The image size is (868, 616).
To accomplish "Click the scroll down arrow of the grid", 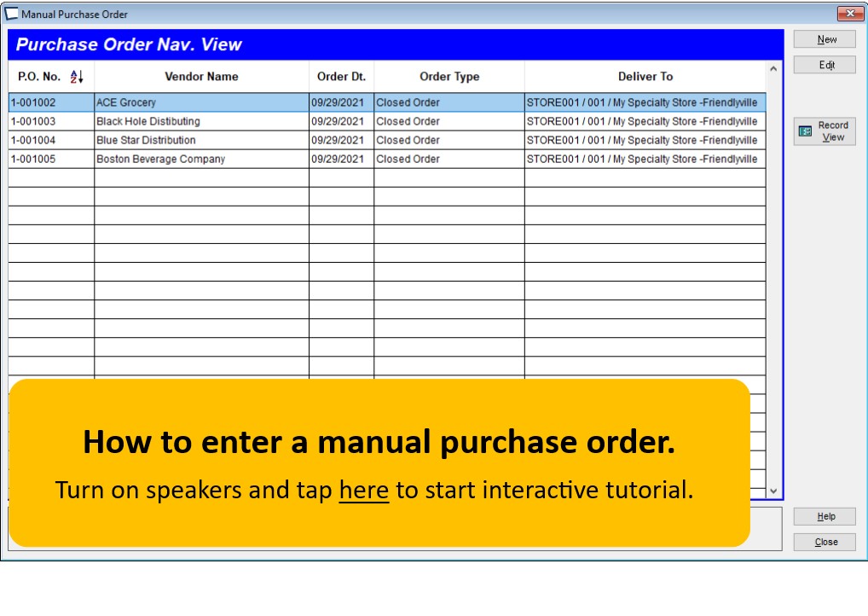I will pyautogui.click(x=773, y=491).
